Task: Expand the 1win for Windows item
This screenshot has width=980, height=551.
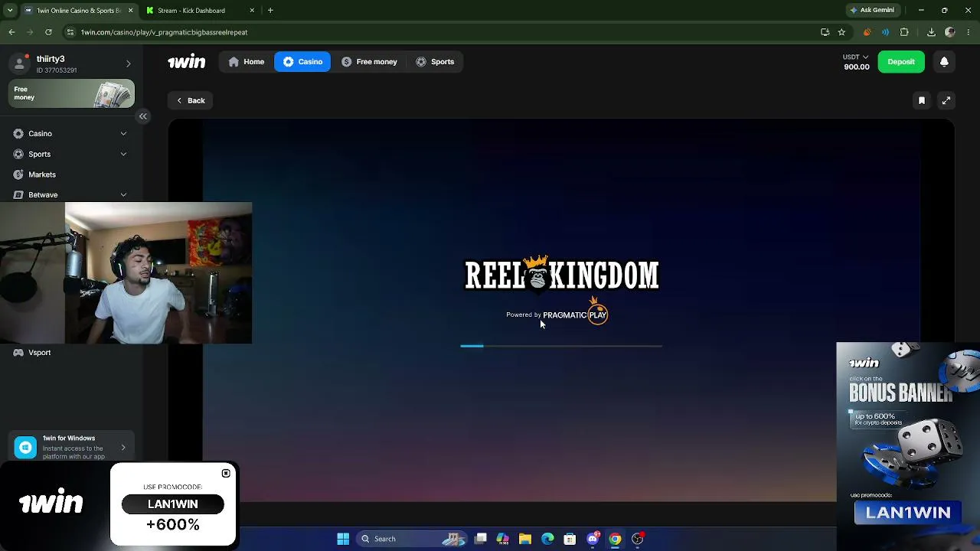Action: (123, 448)
